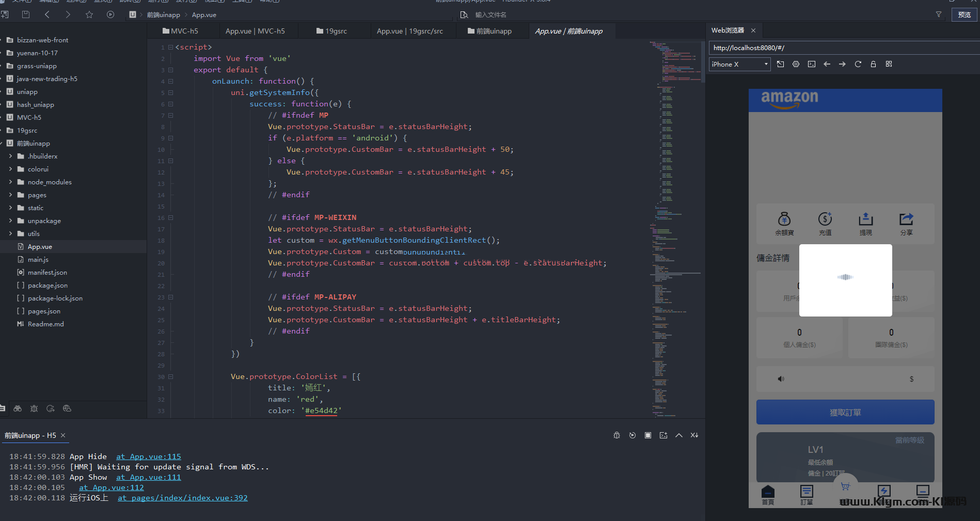The width and height of the screenshot is (980, 521).
Task: Switch to the 19gsrc tab
Action: (331, 31)
